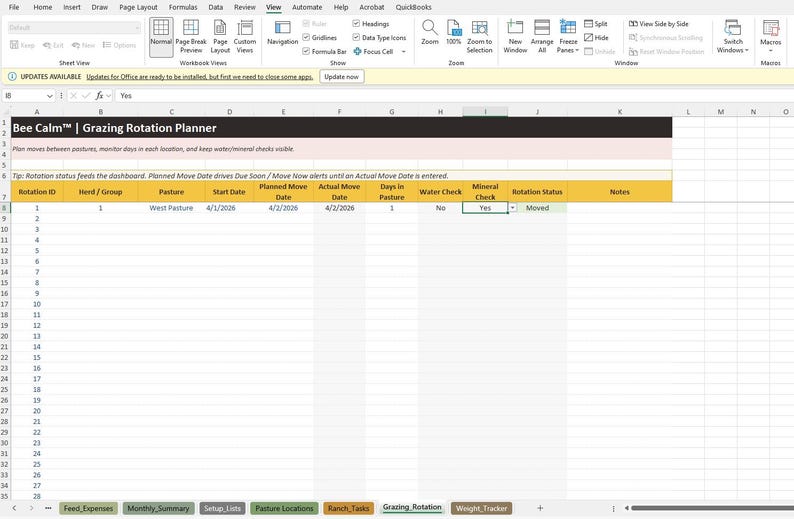Open the Zoom dialog
Screen dimensions: 794x519
pyautogui.click(x=429, y=32)
